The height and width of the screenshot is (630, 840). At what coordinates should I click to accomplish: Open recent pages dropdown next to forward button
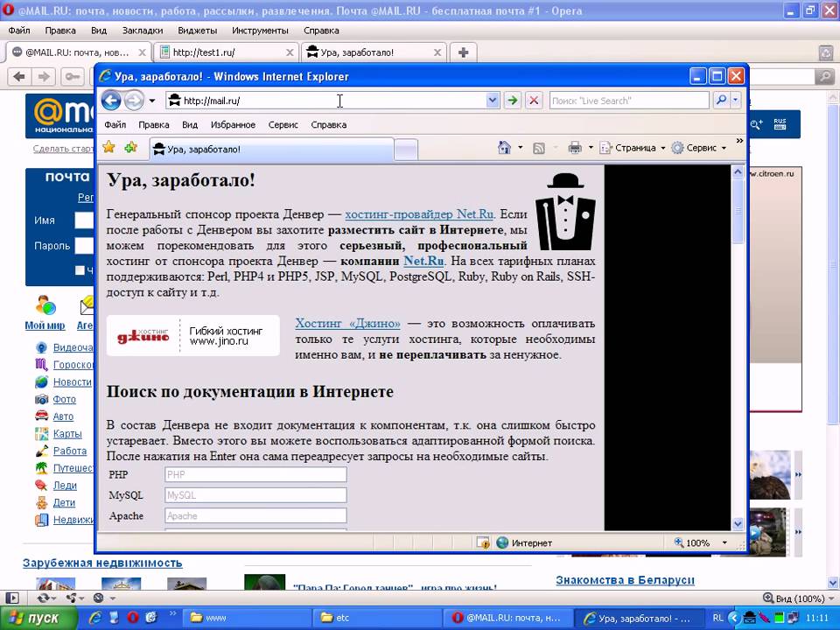click(152, 101)
